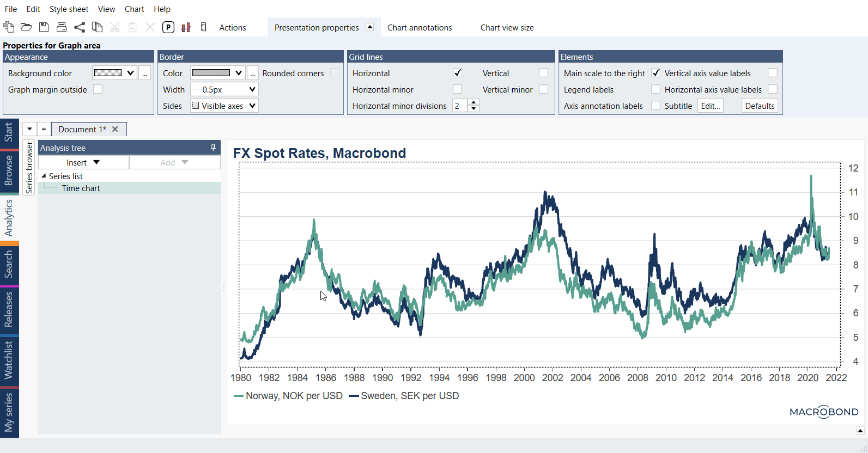Enable Vertical grid lines checkbox

click(544, 73)
